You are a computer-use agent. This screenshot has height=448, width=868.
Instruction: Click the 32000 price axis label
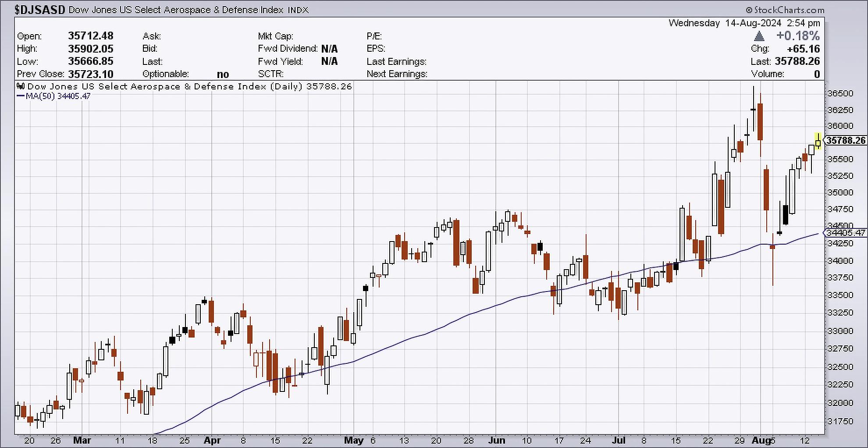[x=840, y=403]
